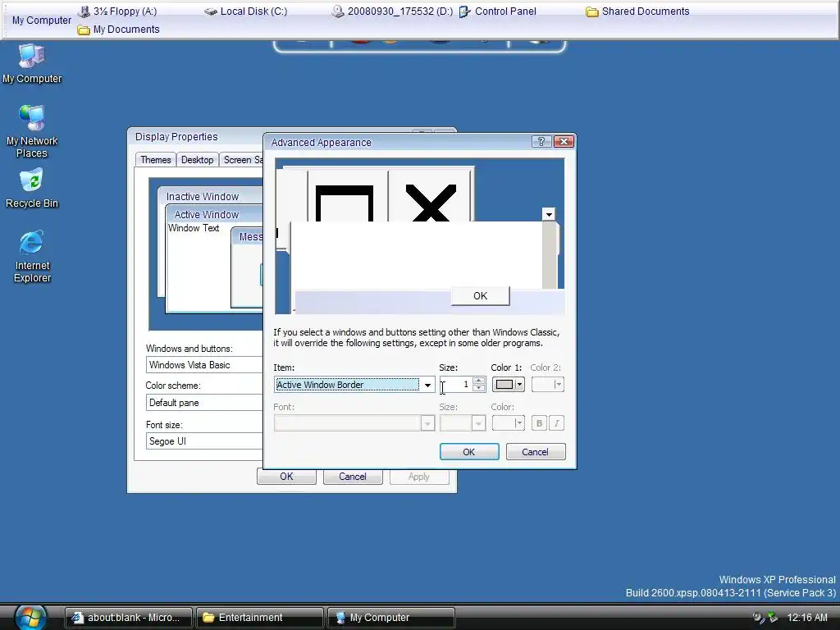The width and height of the screenshot is (840, 630).
Task: Open Font size combo showing Segoe UI
Action: click(204, 441)
